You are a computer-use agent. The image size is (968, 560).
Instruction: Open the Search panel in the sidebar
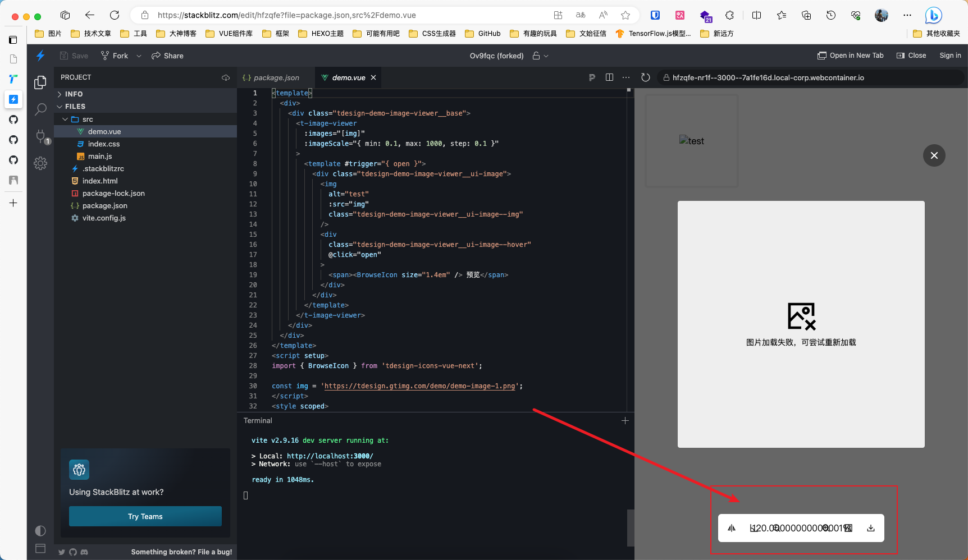(40, 110)
